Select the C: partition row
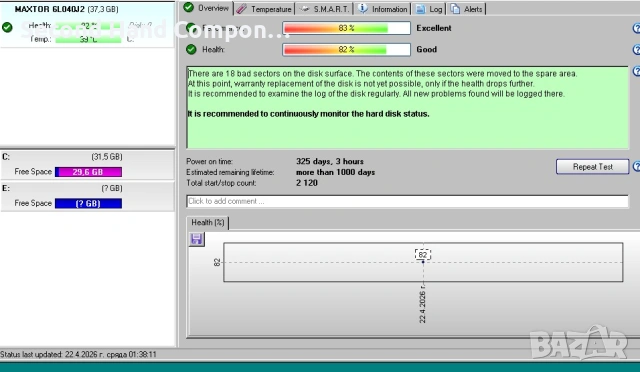The height and width of the screenshot is (372, 640). [87, 165]
